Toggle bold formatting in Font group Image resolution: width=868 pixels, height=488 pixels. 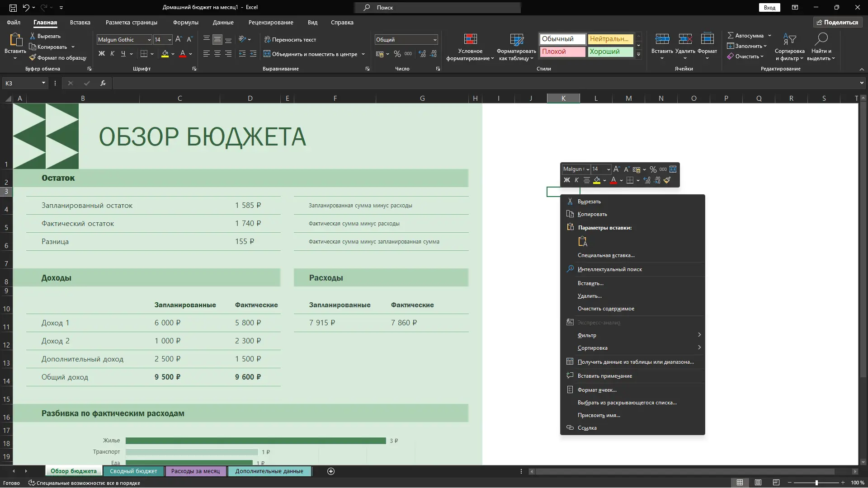[102, 54]
